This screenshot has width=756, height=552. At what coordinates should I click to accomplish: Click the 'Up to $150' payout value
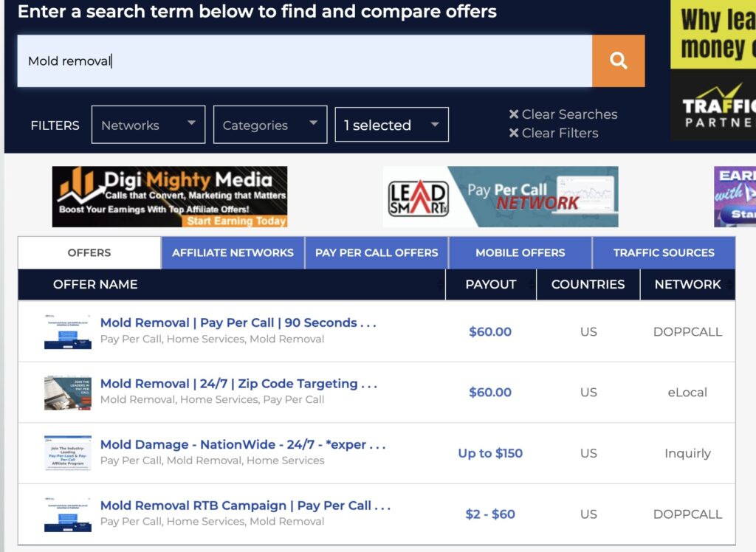tap(490, 453)
